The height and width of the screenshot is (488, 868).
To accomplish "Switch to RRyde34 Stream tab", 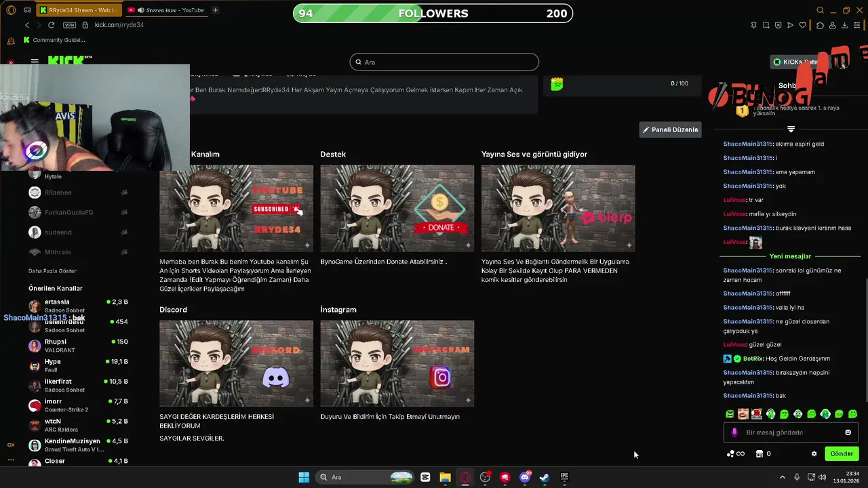I will tap(78, 10).
